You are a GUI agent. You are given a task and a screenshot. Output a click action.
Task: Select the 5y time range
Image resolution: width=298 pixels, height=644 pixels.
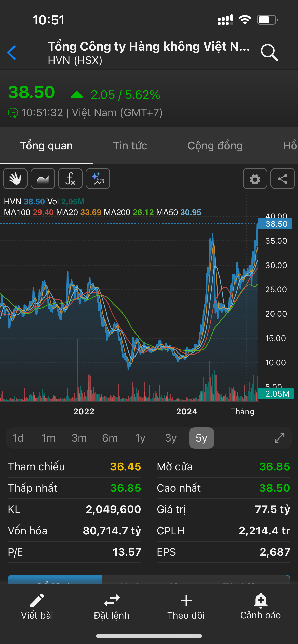click(x=201, y=438)
